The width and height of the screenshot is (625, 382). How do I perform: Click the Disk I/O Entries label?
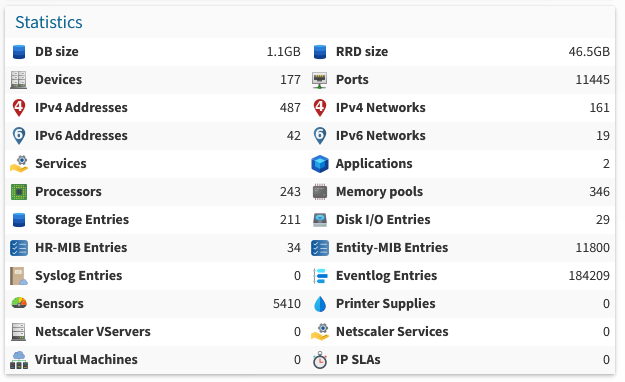(x=383, y=220)
